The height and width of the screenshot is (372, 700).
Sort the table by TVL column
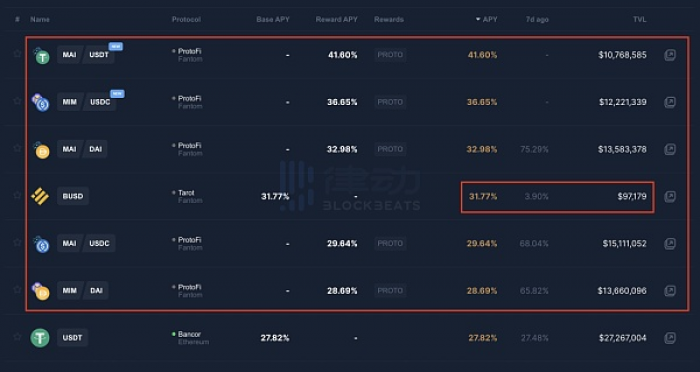[639, 19]
